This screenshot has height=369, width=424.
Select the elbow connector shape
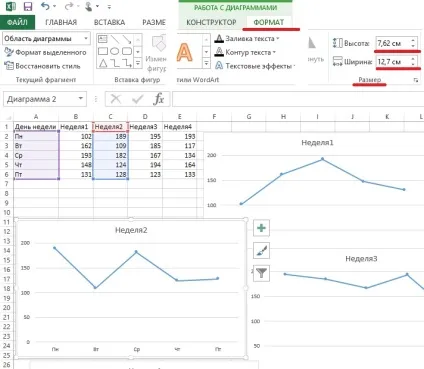coord(115,63)
